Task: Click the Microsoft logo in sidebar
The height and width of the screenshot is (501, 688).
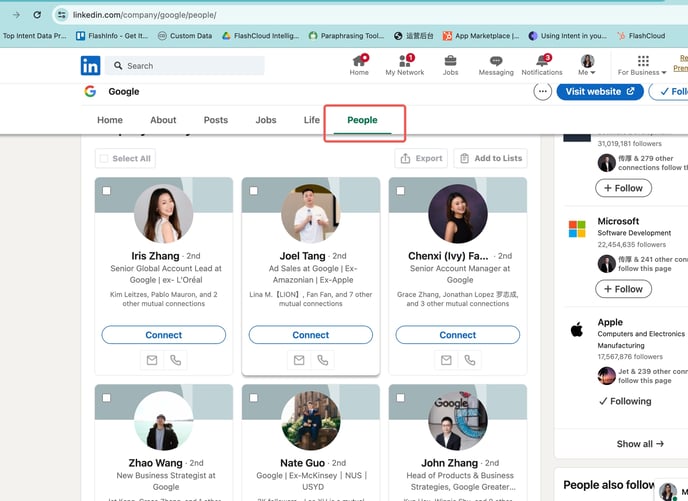Action: pyautogui.click(x=577, y=229)
